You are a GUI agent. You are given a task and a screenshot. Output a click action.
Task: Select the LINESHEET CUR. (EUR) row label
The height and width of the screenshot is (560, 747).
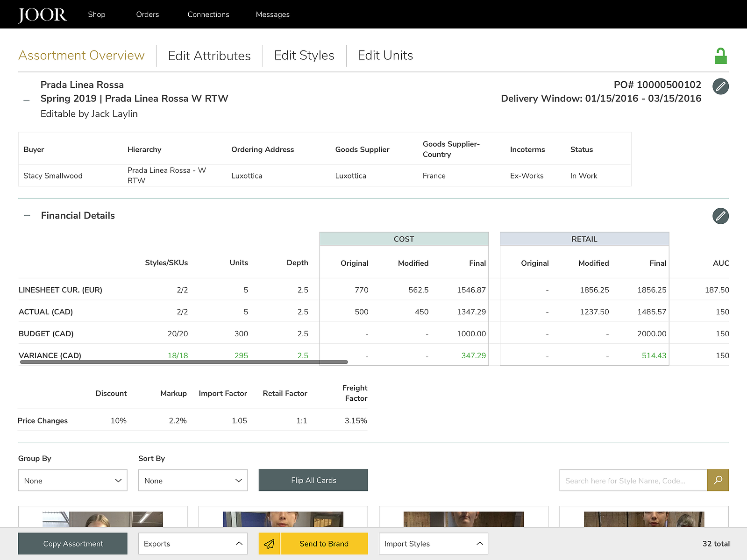coord(60,290)
